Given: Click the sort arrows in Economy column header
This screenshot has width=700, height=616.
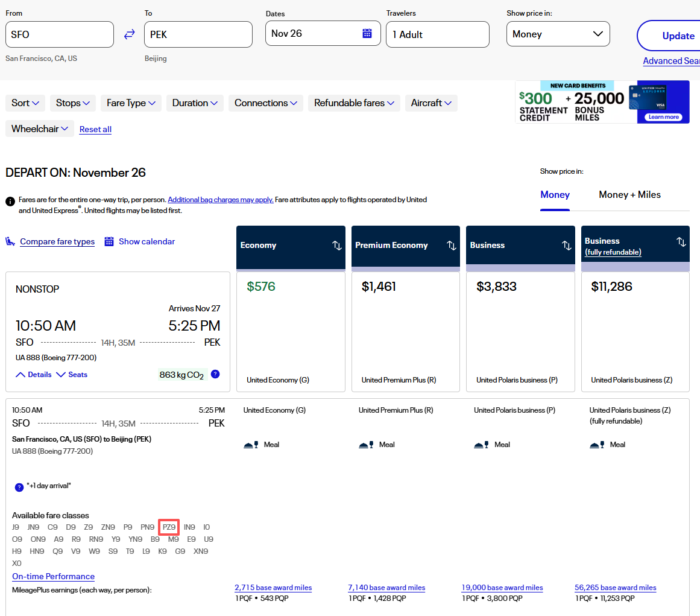Looking at the screenshot, I should pos(336,245).
